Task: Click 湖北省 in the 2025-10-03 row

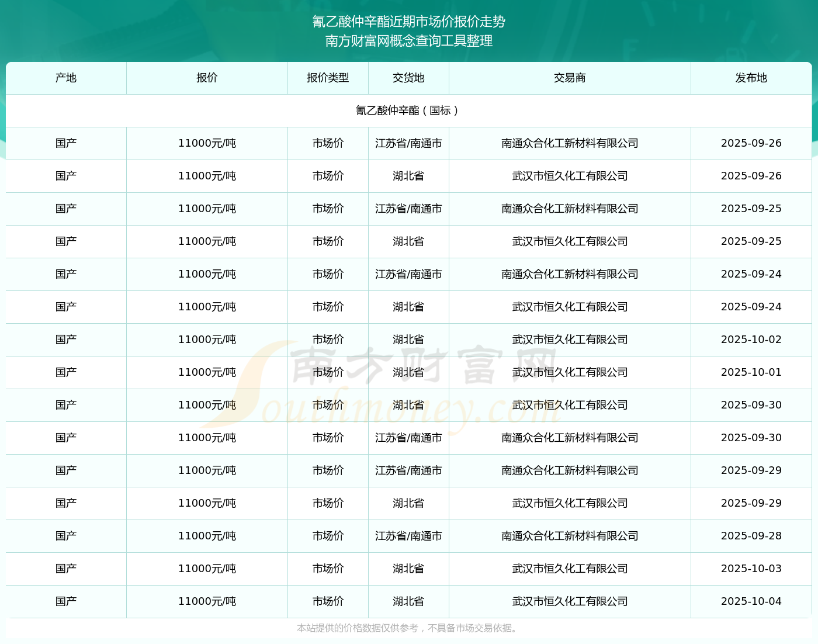Action: coord(408,569)
